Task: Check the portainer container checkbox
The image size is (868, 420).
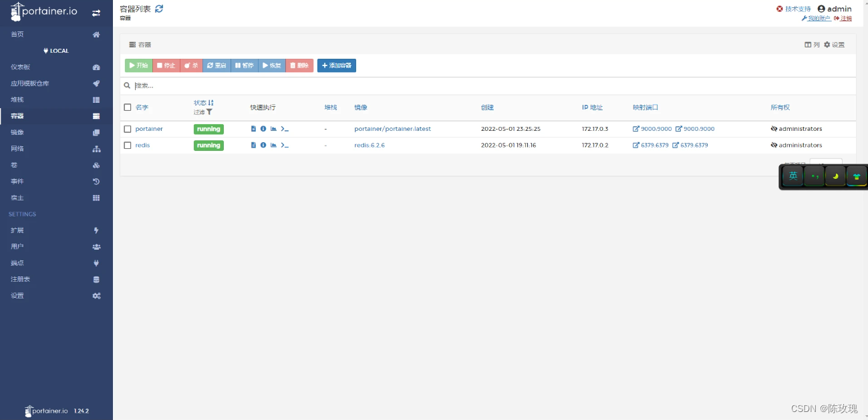Action: (128, 129)
